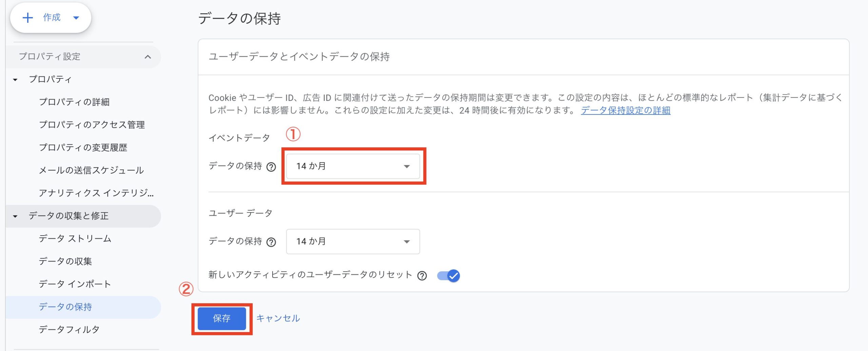Click the 作成 button label

pyautogui.click(x=52, y=17)
